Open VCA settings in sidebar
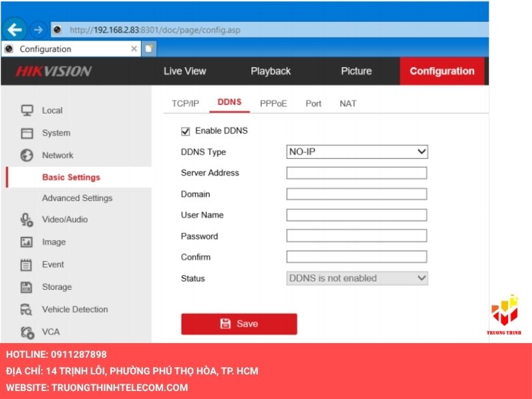This screenshot has height=399, width=532. [x=51, y=332]
